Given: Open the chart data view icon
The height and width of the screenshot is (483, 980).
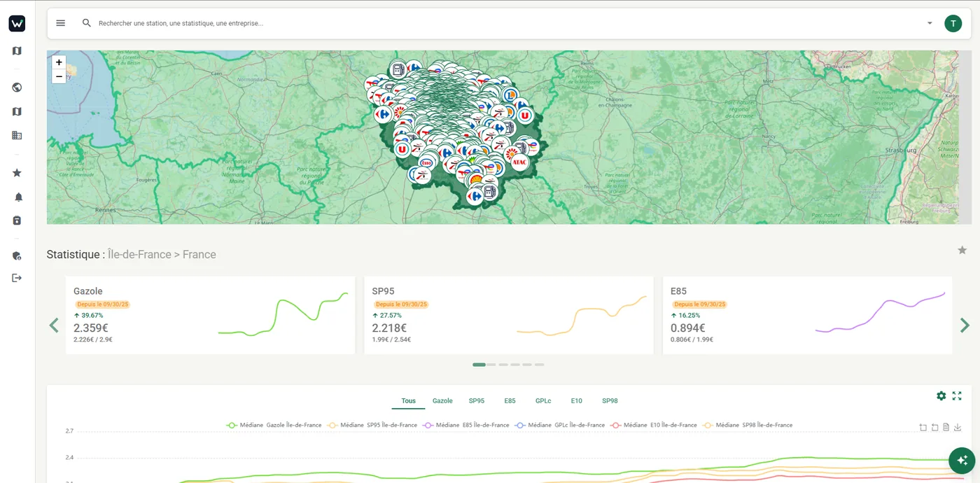Looking at the screenshot, I should coord(946,427).
